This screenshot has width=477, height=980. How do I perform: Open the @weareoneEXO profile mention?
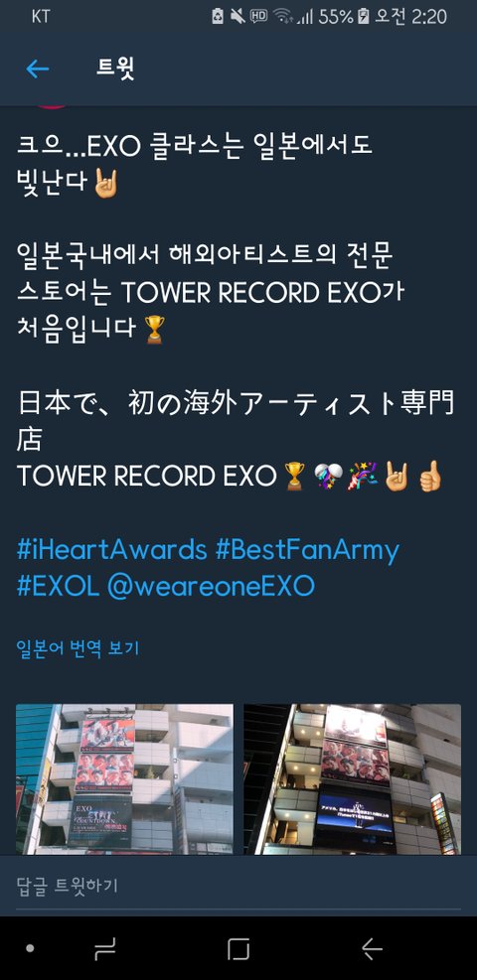point(211,586)
